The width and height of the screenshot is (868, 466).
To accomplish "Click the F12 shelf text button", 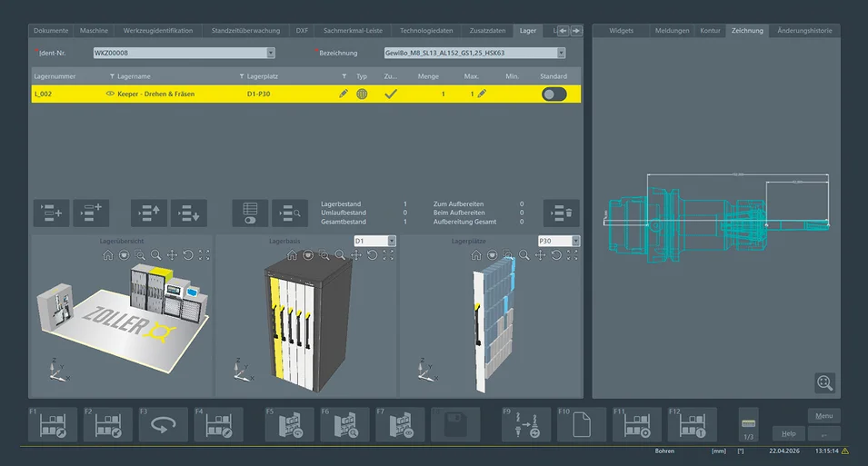I will pyautogui.click(x=693, y=424).
